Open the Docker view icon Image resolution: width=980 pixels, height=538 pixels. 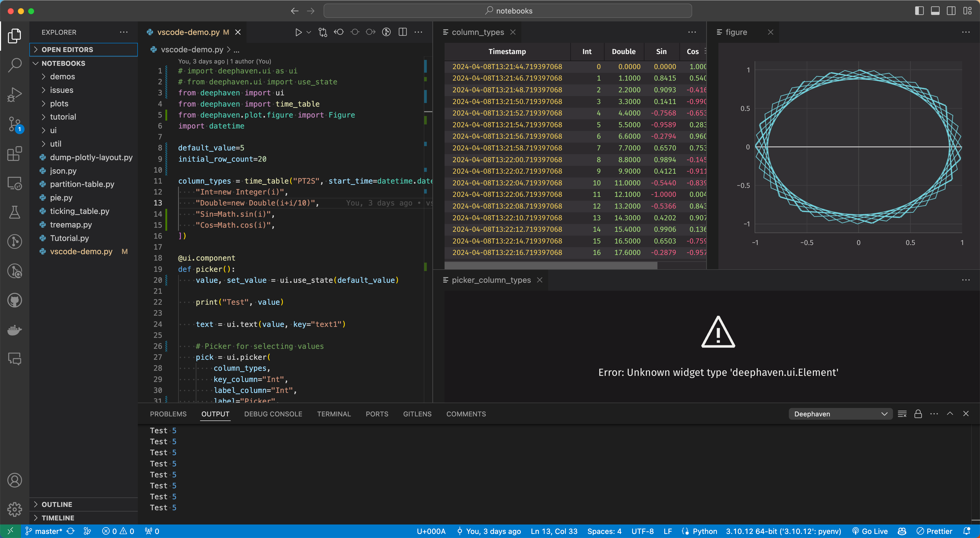(x=15, y=330)
